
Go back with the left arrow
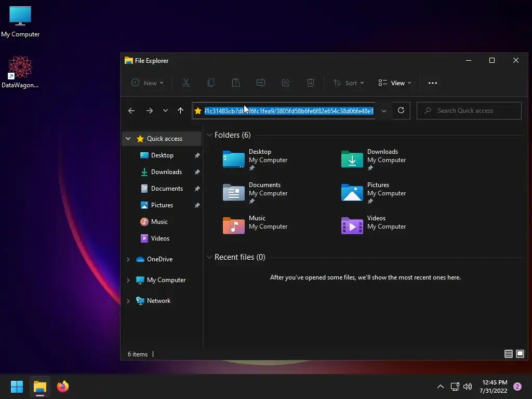click(131, 111)
